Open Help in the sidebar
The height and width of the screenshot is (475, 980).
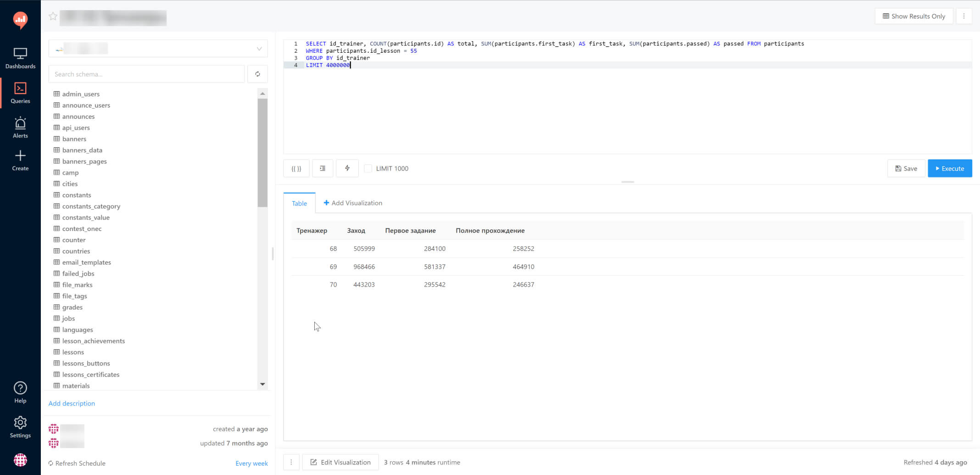(20, 392)
